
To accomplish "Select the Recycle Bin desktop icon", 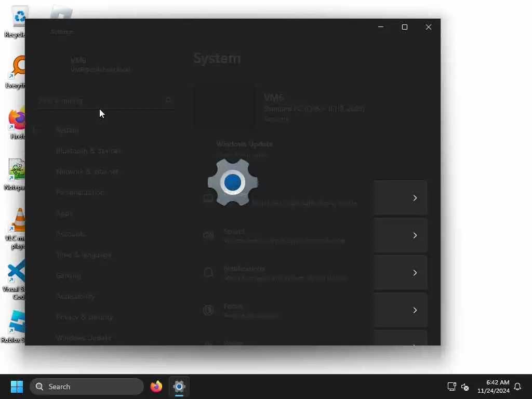I will click(14, 21).
